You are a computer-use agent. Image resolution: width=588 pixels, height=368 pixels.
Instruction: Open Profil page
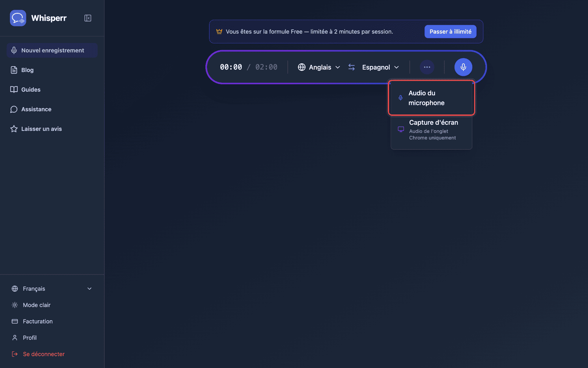[52, 338]
